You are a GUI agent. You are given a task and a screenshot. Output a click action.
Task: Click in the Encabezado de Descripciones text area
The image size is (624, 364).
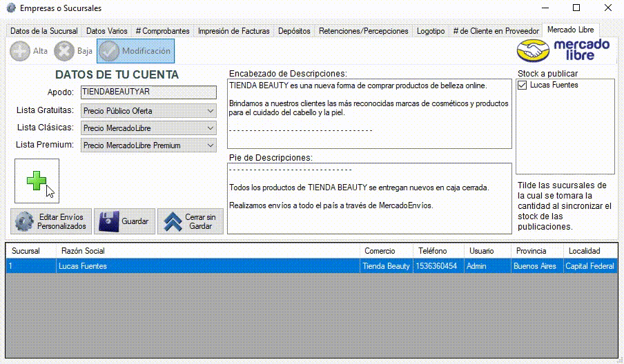point(369,114)
